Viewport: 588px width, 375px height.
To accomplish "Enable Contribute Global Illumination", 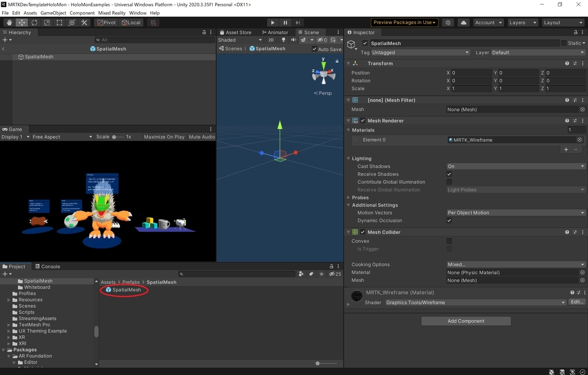I will click(449, 182).
